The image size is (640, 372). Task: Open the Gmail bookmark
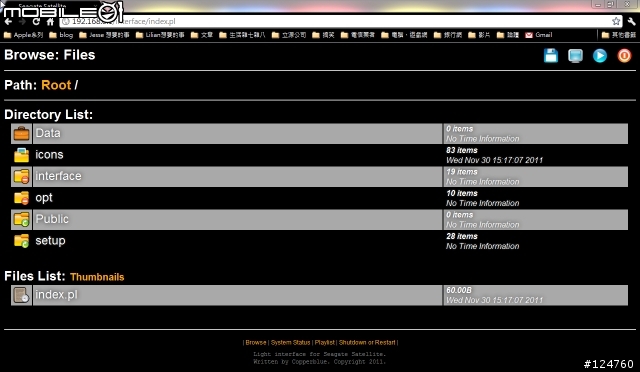pos(539,35)
